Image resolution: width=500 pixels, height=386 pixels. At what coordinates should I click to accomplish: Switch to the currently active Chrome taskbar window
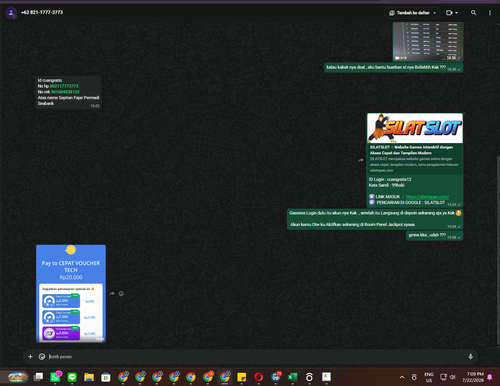(225, 377)
